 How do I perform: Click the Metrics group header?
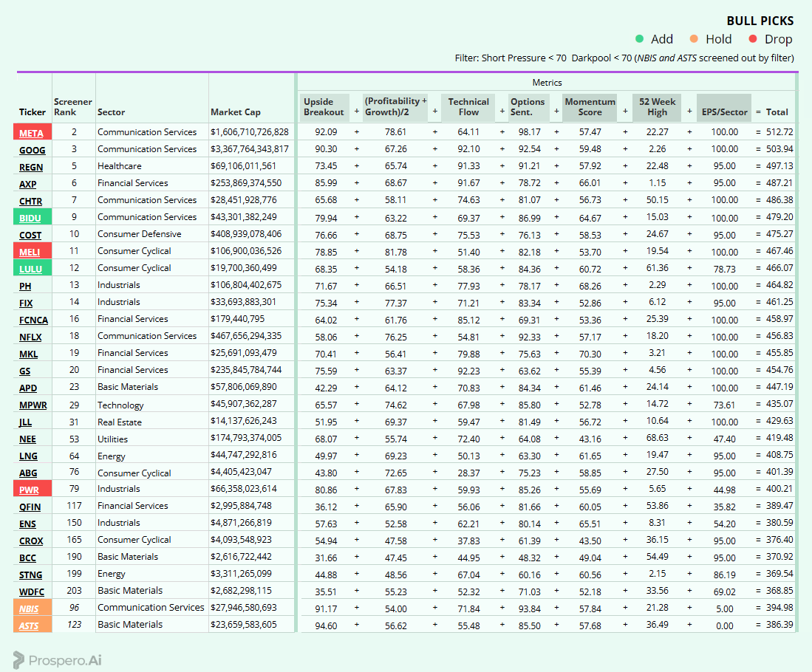tap(547, 82)
